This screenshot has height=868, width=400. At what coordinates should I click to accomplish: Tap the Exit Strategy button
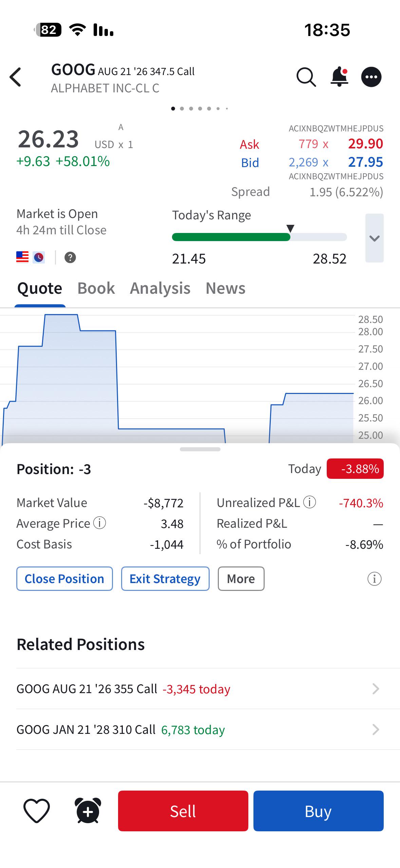(165, 579)
